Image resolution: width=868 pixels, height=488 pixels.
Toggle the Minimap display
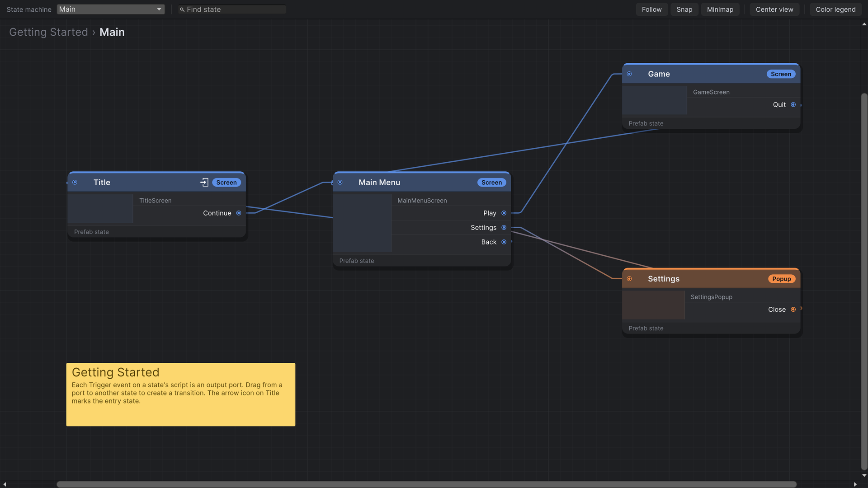[720, 9]
